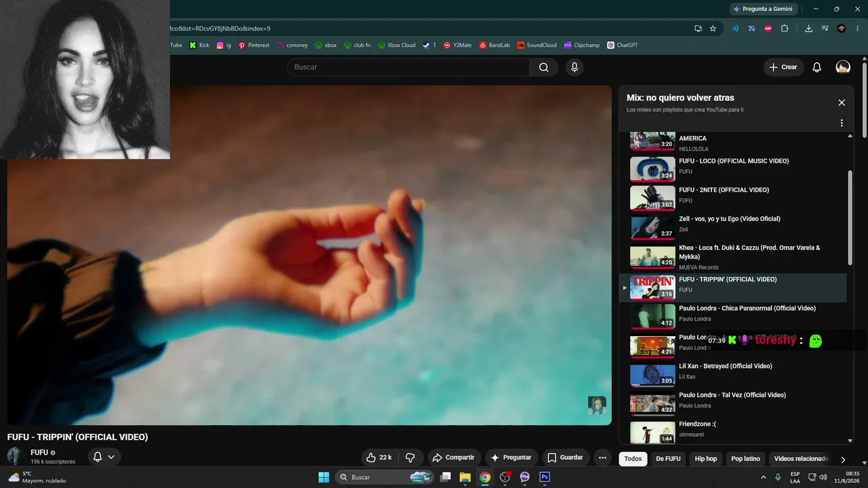Image resolution: width=868 pixels, height=488 pixels.
Task: Open the Kick bookmark
Action: [x=199, y=45]
